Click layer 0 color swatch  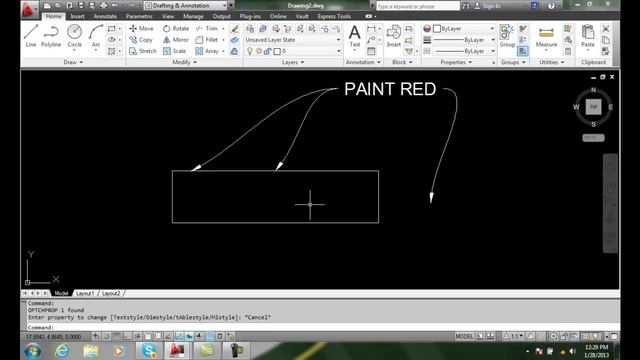(278, 51)
